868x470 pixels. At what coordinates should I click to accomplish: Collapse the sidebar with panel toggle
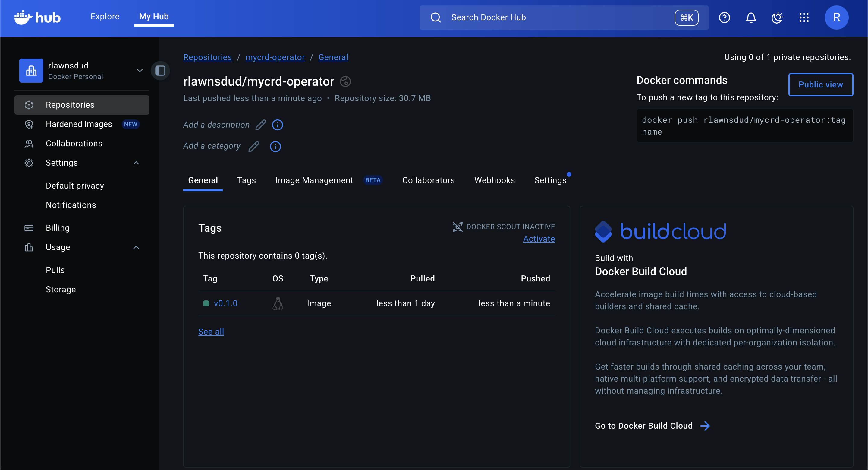[x=160, y=71]
